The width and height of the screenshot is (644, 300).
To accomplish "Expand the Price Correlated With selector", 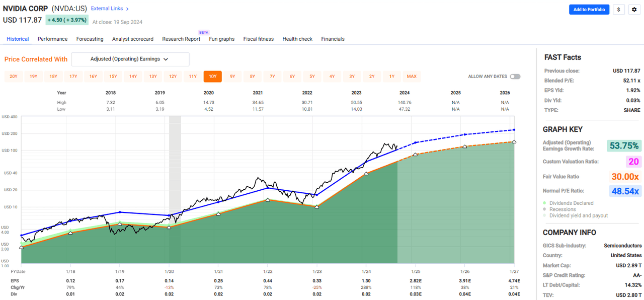I will click(130, 59).
